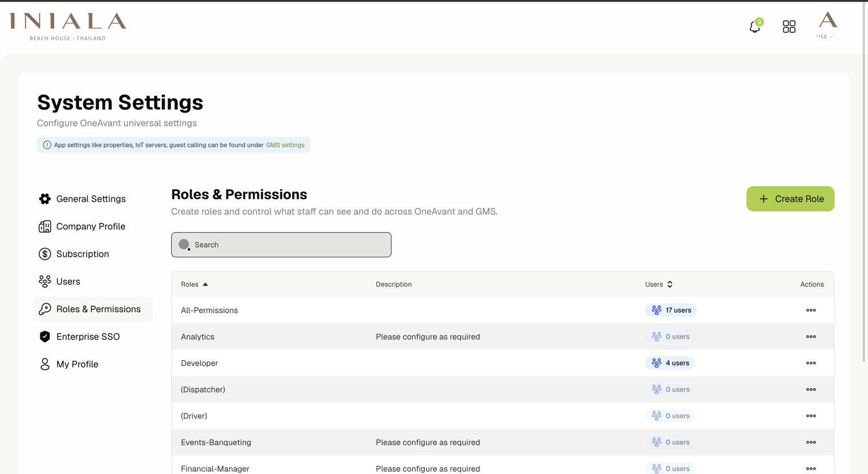Select the All-Permissions role name
868x474 pixels.
tap(209, 310)
